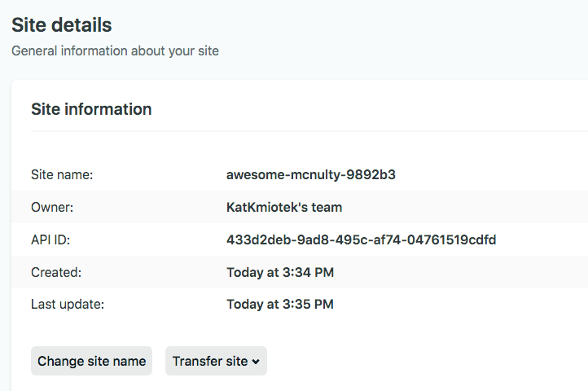This screenshot has width=588, height=391.
Task: Click the Last update time Today at 3:35 PM
Action: [x=280, y=305]
